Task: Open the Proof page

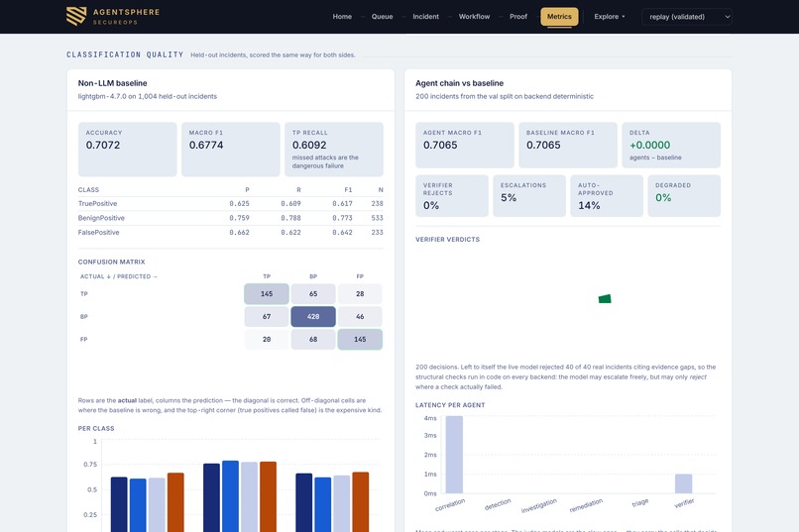Action: [518, 17]
